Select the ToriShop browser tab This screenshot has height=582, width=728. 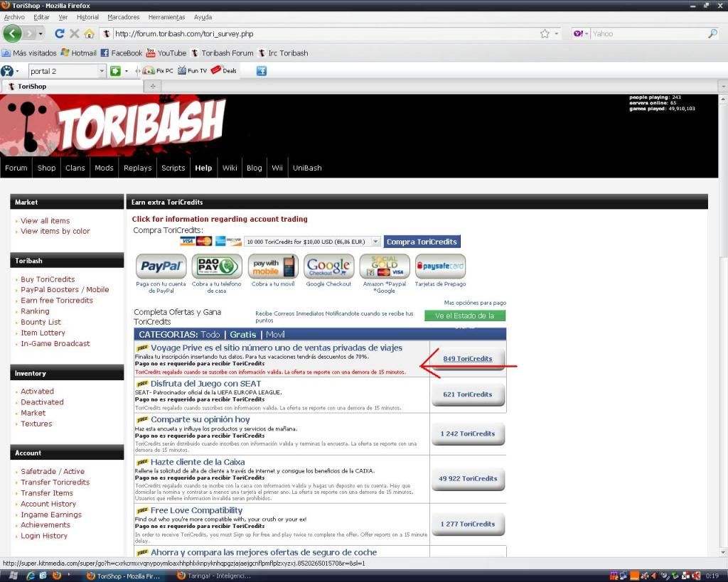click(72, 86)
